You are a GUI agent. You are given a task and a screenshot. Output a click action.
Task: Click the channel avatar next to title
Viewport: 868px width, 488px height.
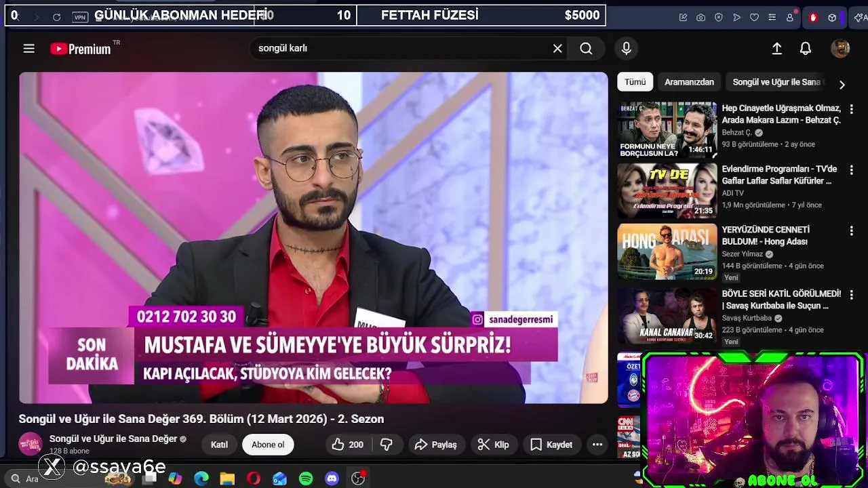tap(30, 444)
